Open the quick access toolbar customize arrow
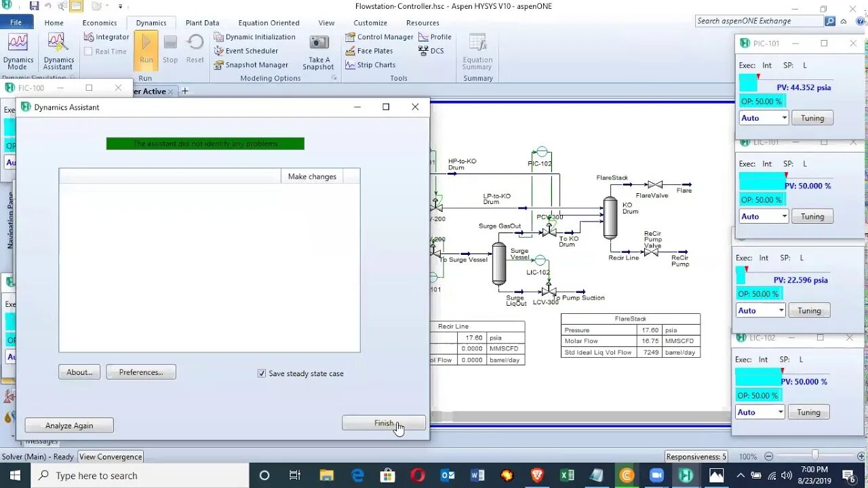 tap(121, 6)
